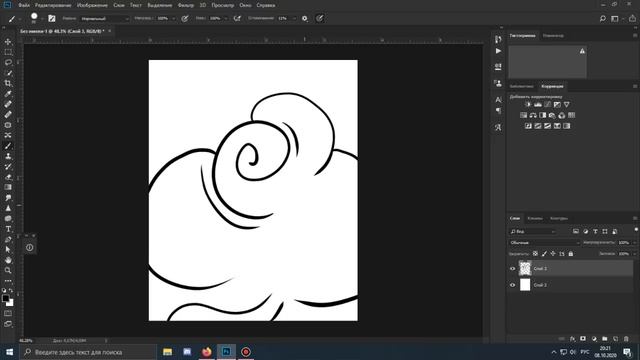The height and width of the screenshot is (360, 640).
Task: Switch to the Навигатор tab
Action: click(x=553, y=36)
